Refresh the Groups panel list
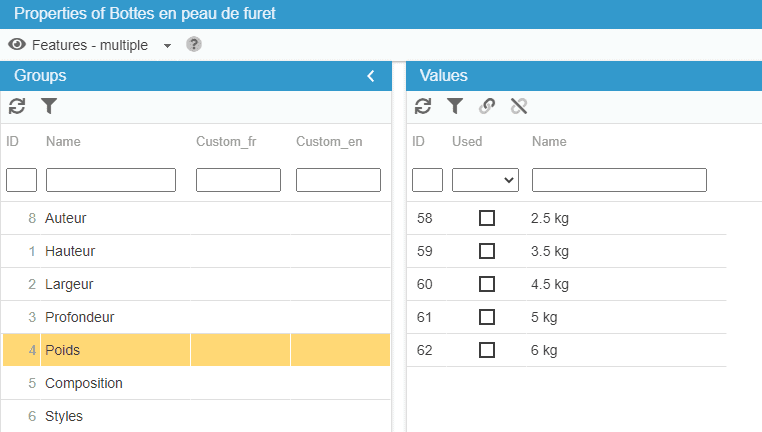 coord(17,106)
